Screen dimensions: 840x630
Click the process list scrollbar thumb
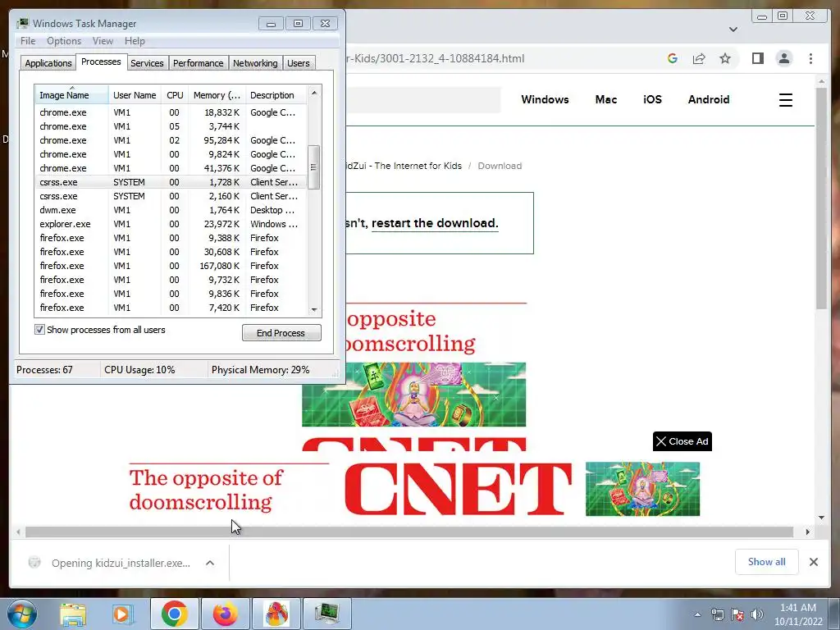click(314, 167)
